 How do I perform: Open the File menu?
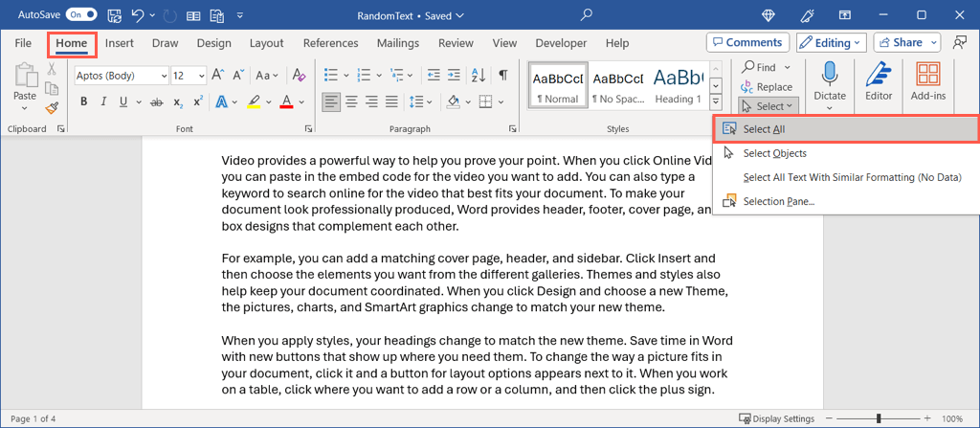[23, 43]
